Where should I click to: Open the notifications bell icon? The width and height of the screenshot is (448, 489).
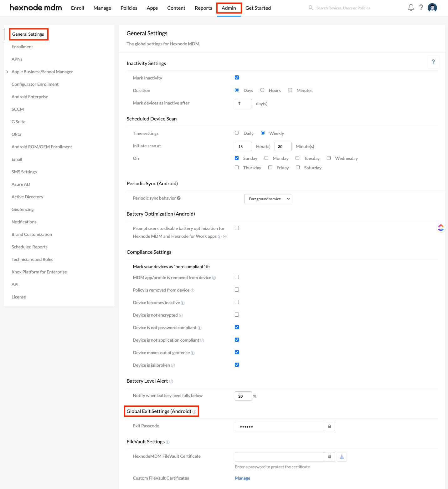click(x=411, y=8)
